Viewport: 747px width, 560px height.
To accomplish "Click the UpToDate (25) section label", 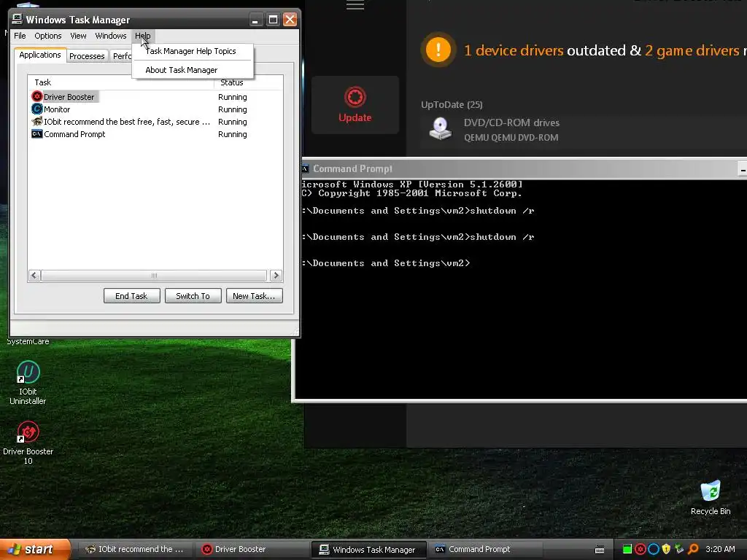I will 452,104.
